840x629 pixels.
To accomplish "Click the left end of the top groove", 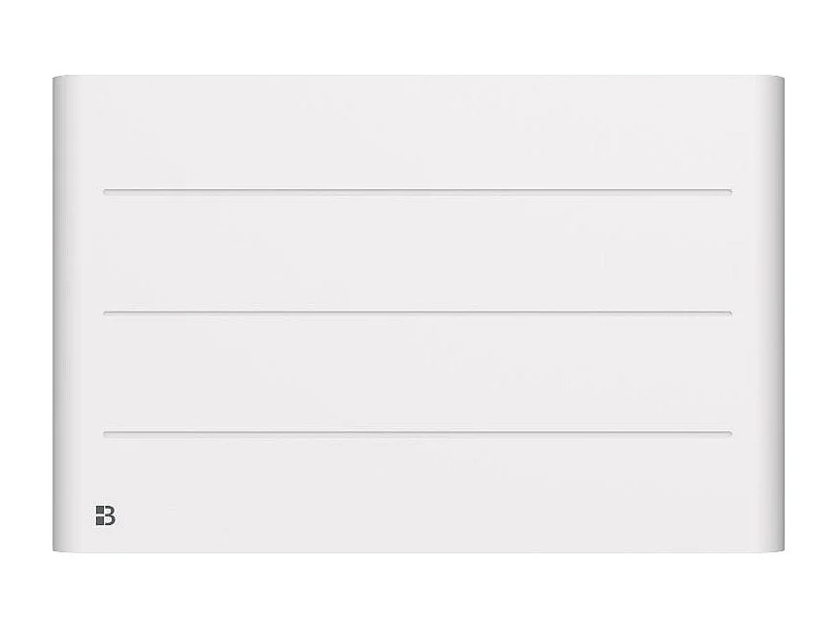I will click(106, 191).
